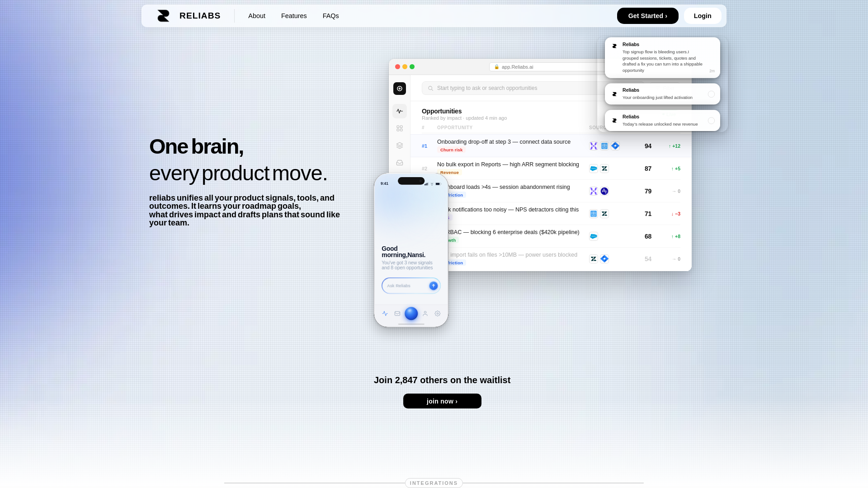Click the Churn risk tag
Screen dimensions: 868x488
coord(451,150)
